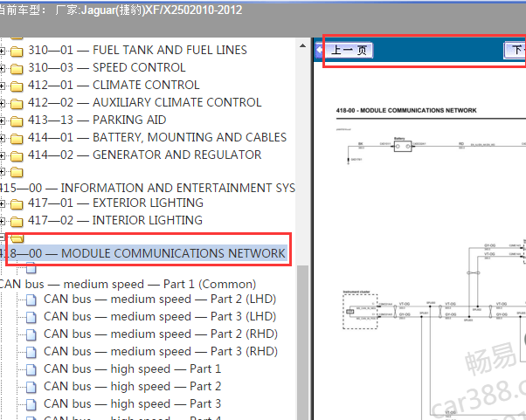Expand the 414—02 Generator and Regulator node
Screen dimensions: 526x420
(x=2, y=155)
